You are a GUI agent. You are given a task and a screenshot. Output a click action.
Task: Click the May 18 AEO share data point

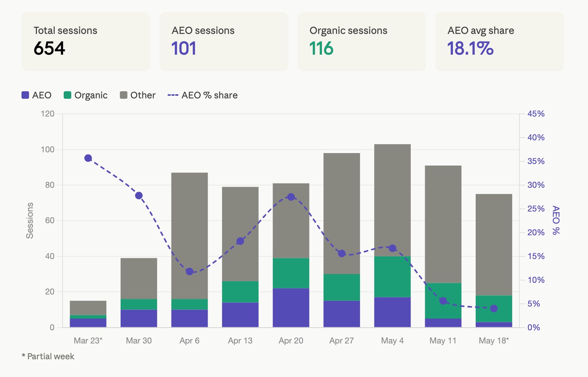click(x=494, y=308)
